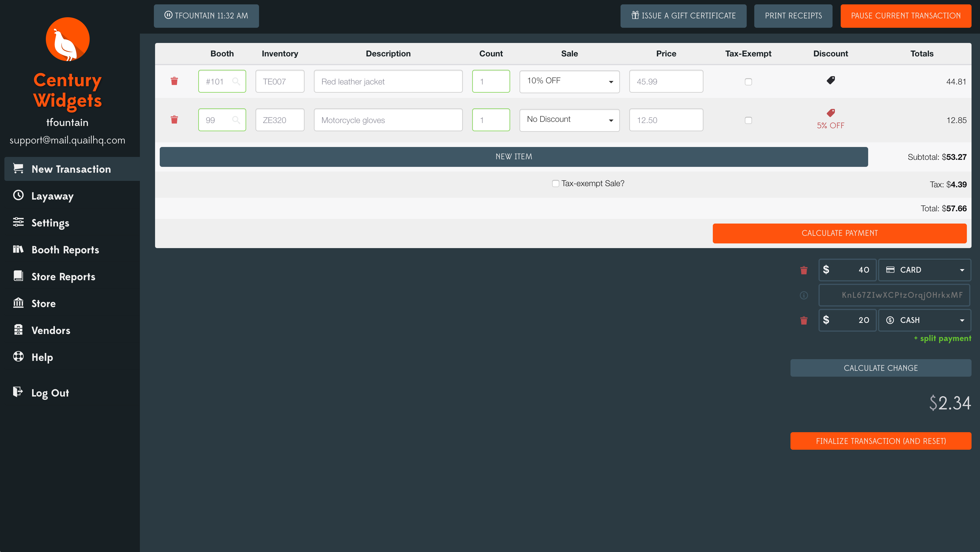Click the info icon beside card token
980x552 pixels.
coord(804,295)
